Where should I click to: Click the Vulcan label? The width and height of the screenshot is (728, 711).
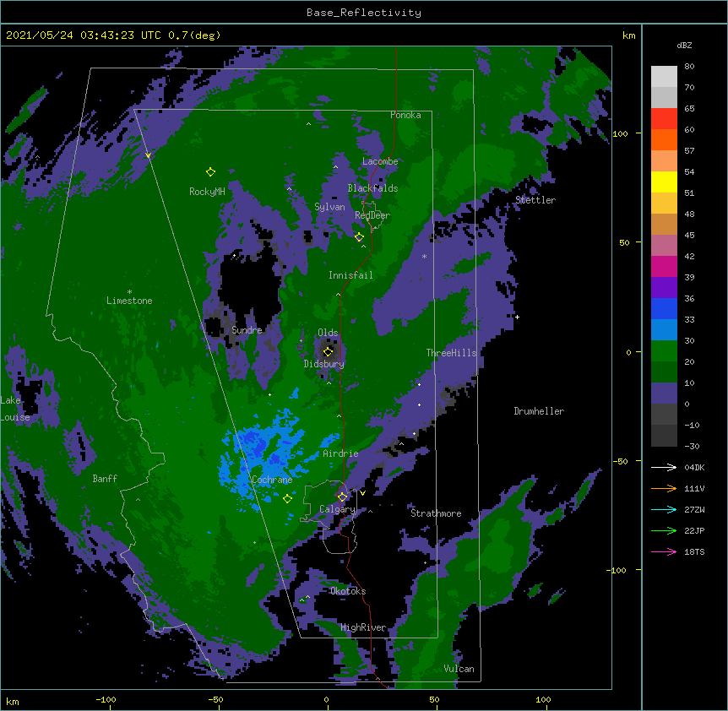click(x=459, y=669)
